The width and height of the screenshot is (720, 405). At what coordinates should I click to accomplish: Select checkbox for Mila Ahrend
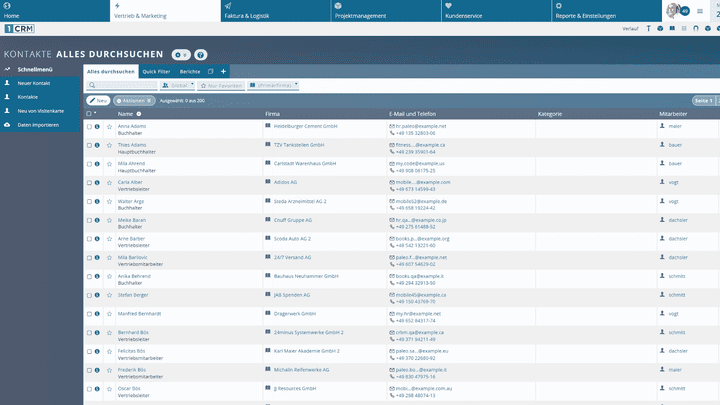point(89,164)
